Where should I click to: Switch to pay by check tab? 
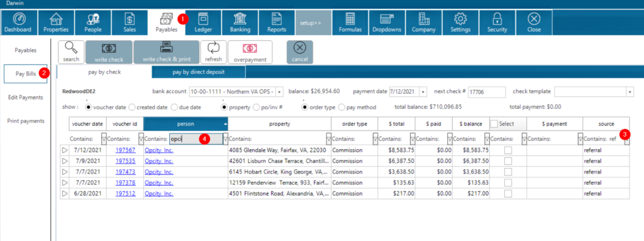(x=104, y=72)
